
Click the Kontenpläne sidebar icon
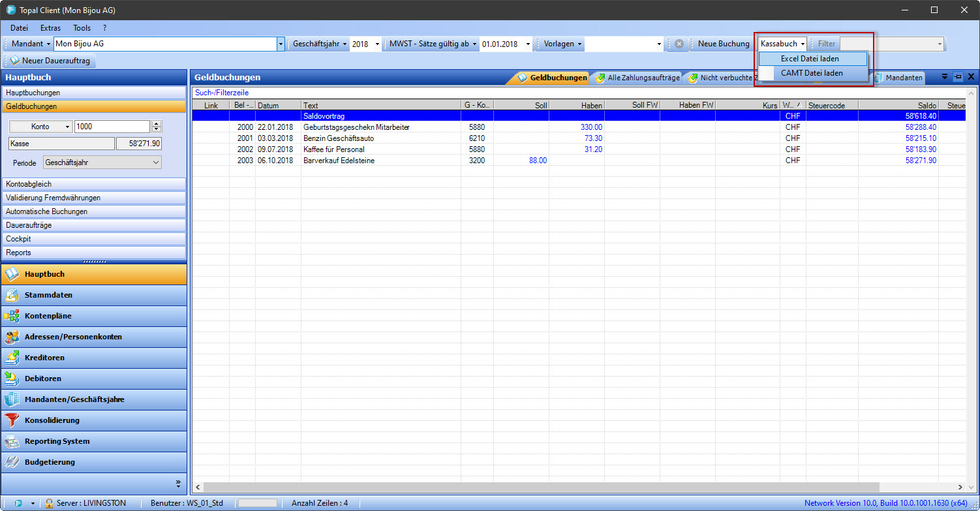[x=12, y=316]
